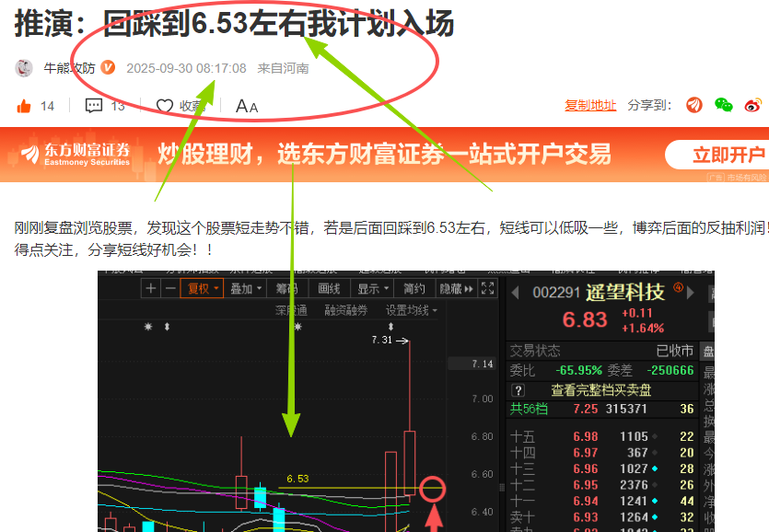Click the post date 2025-09-30 08:17:08
Screen dimensions: 769x532
[x=186, y=68]
